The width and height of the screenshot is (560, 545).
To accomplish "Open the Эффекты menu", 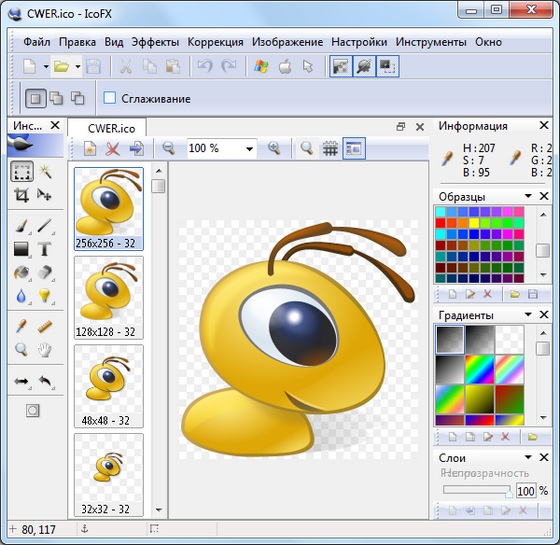I will [x=155, y=42].
